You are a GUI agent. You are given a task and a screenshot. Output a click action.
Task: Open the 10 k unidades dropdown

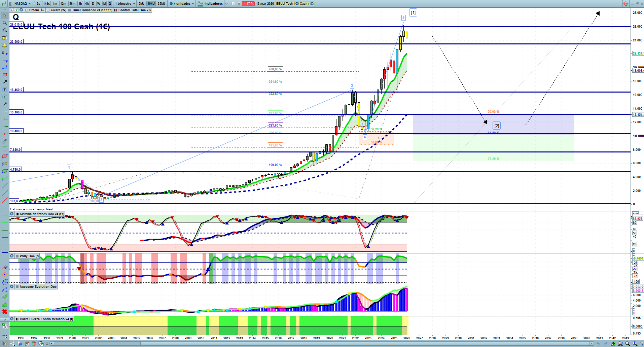(182, 4)
